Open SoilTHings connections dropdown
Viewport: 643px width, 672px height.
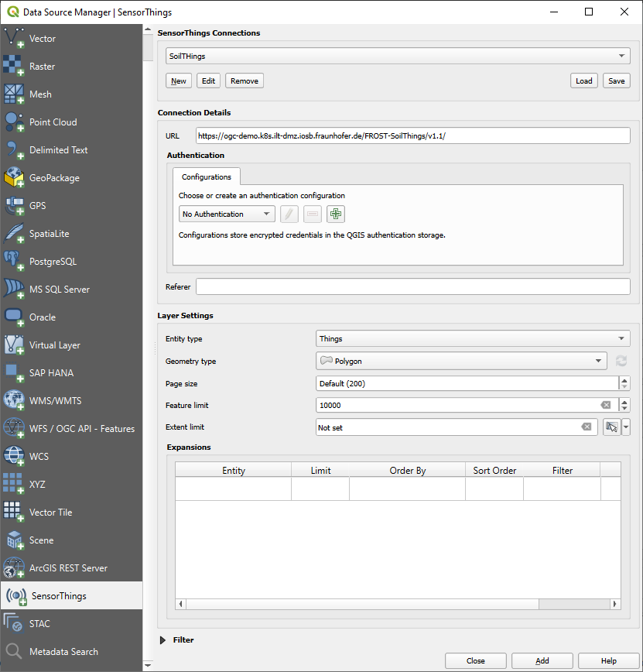(398, 57)
